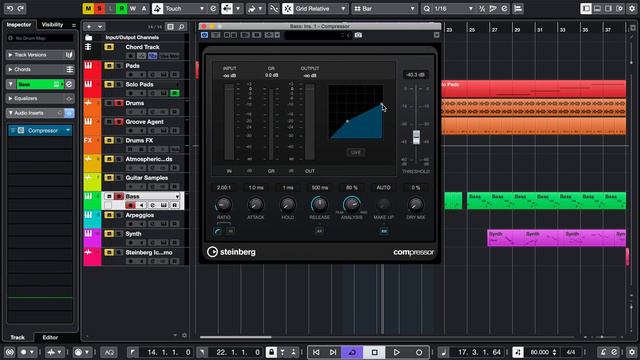Select the Arpeggios track
This screenshot has height=360, width=640.
coord(140,215)
